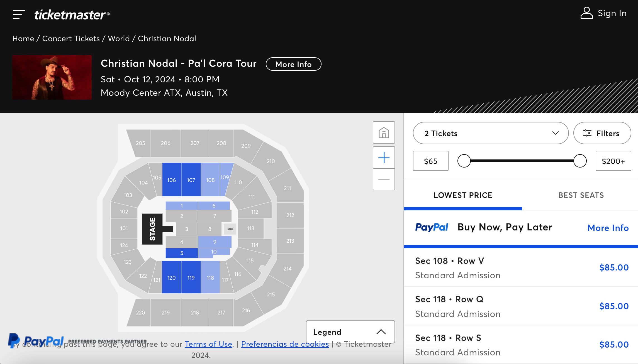Viewport: 638px width, 364px height.
Task: Click the PayPal logo in listings
Action: pyautogui.click(x=432, y=227)
